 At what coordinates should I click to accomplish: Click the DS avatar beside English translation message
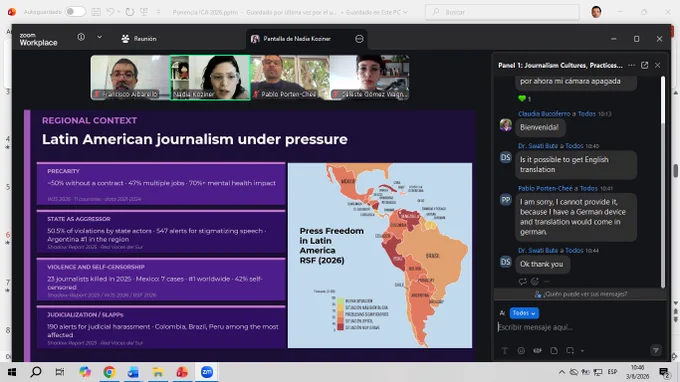pos(506,157)
